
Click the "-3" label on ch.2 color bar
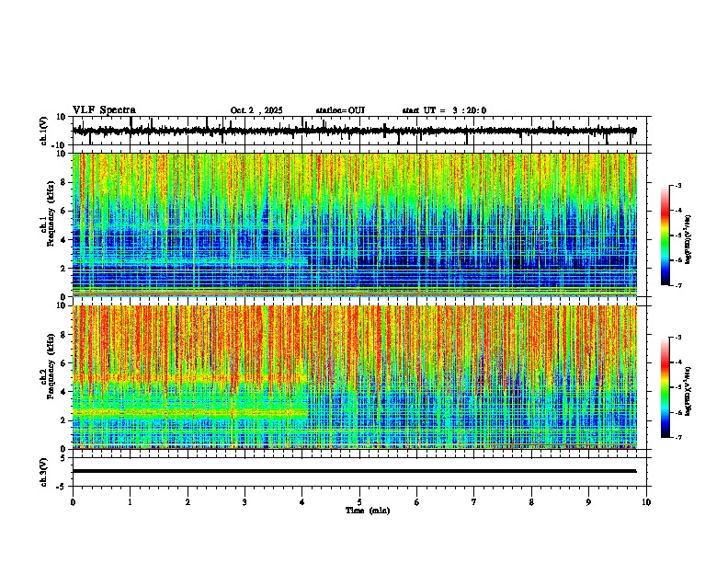pos(677,338)
